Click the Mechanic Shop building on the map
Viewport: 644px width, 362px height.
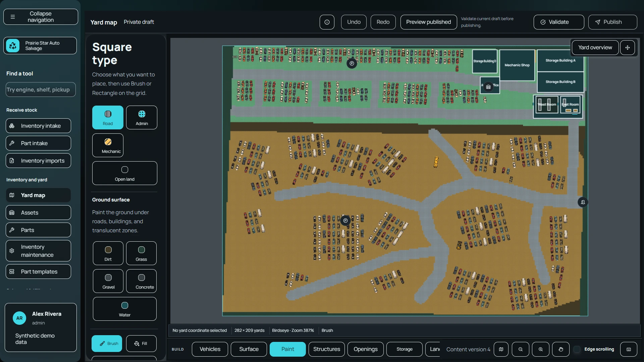point(517,65)
